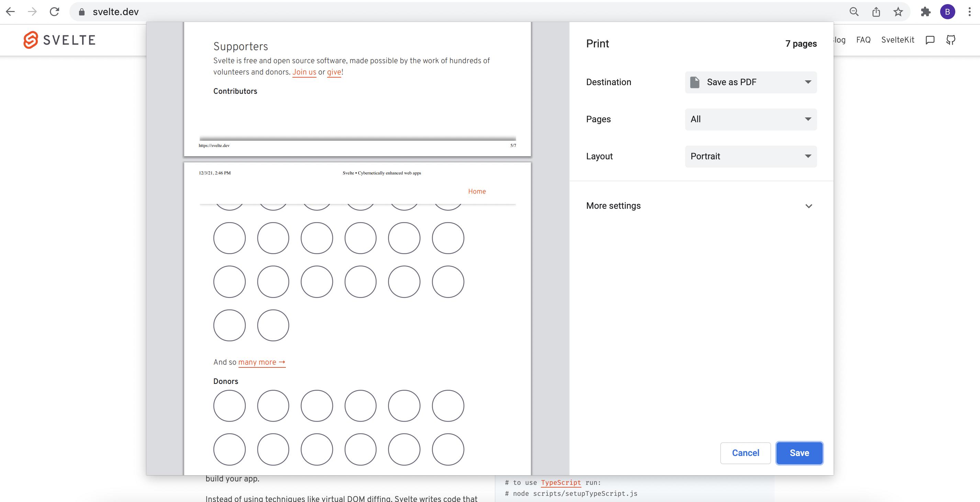The height and width of the screenshot is (502, 980).
Task: Click the FAQ nav link
Action: [863, 40]
